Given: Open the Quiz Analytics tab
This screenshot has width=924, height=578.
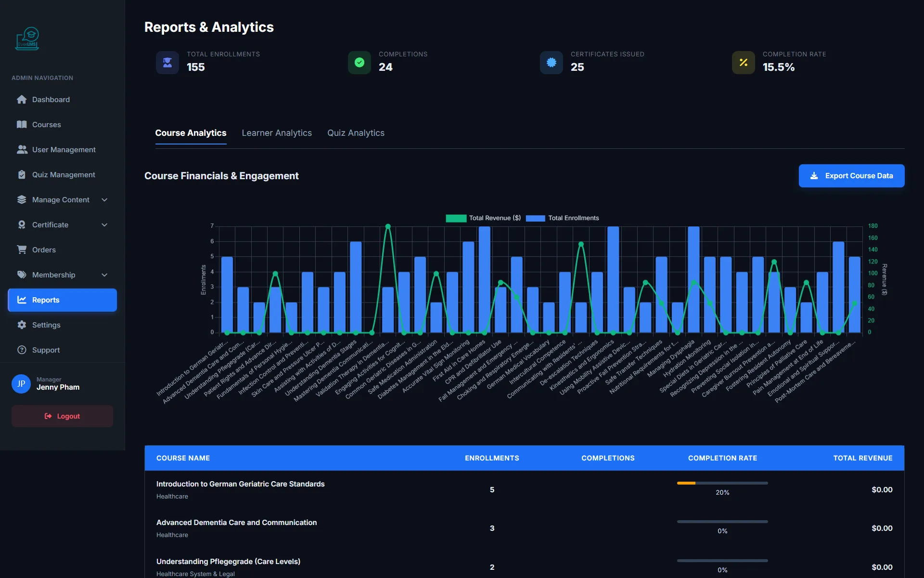Looking at the screenshot, I should (356, 133).
